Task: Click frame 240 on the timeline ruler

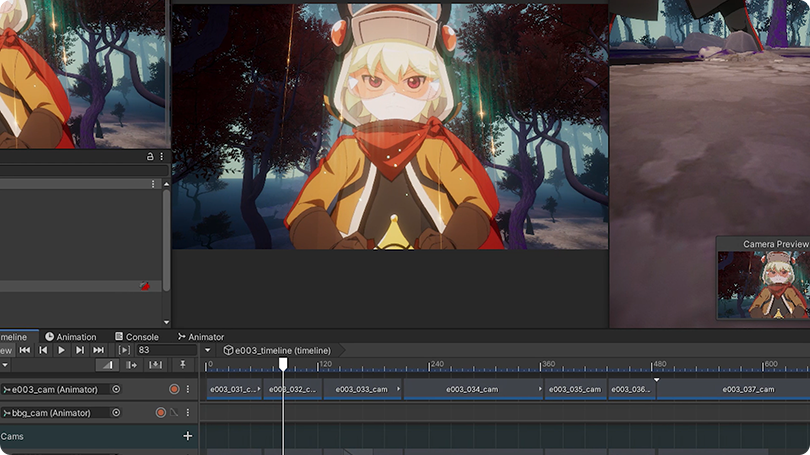Action: coord(437,364)
